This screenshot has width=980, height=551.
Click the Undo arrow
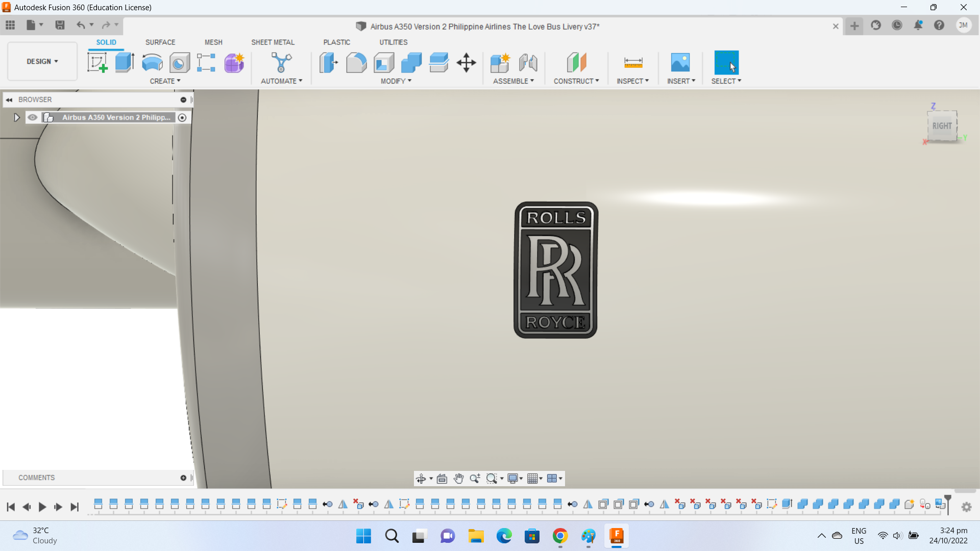click(x=81, y=25)
